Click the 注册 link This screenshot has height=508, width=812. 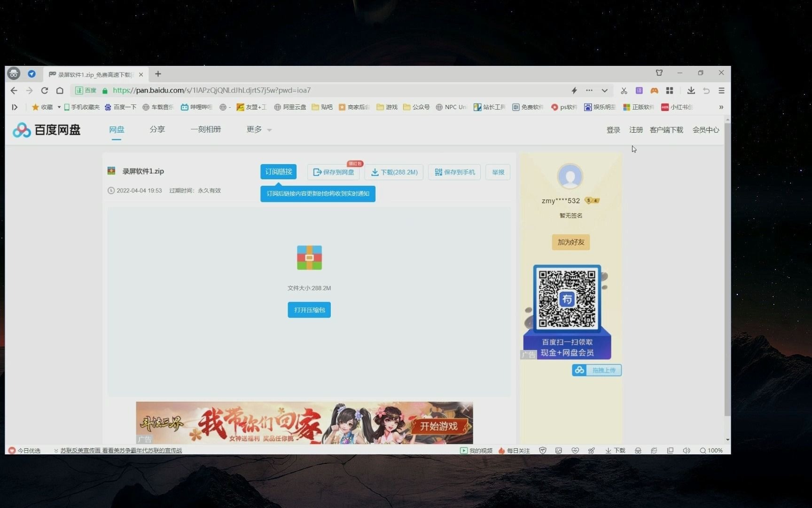pos(636,130)
